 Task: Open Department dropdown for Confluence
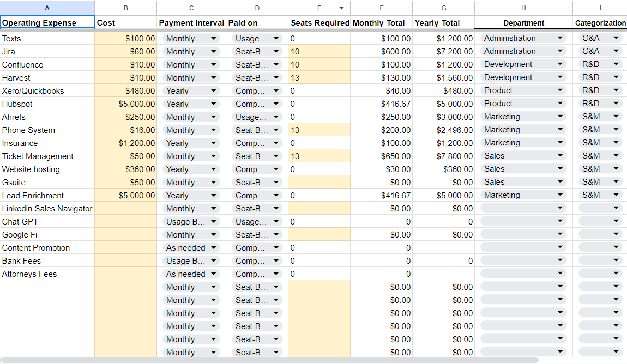[523, 64]
